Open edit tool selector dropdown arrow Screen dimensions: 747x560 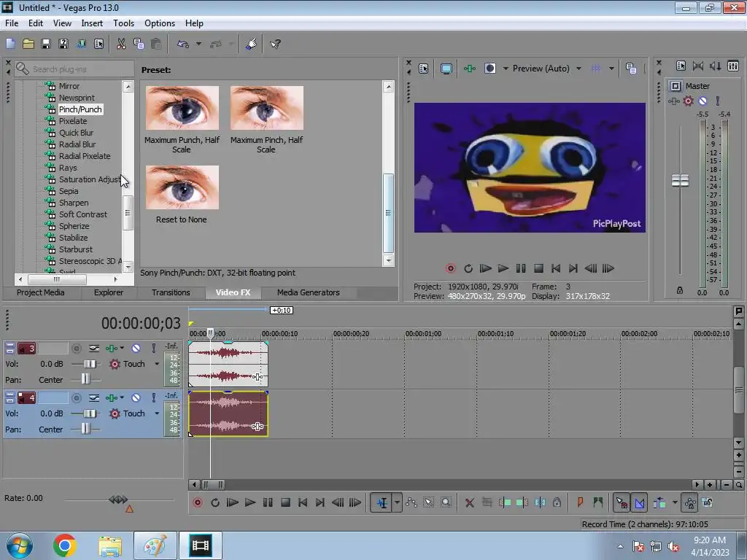[397, 502]
